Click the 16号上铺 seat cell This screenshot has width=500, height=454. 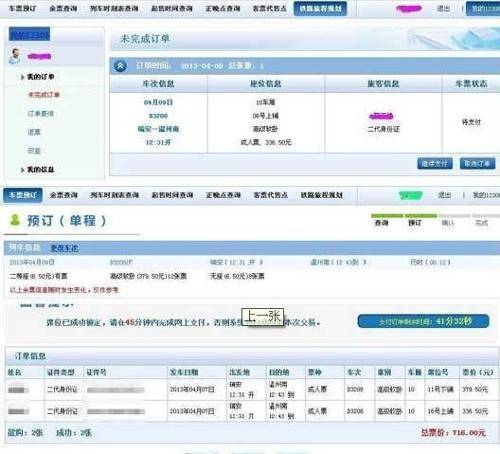pos(441,411)
